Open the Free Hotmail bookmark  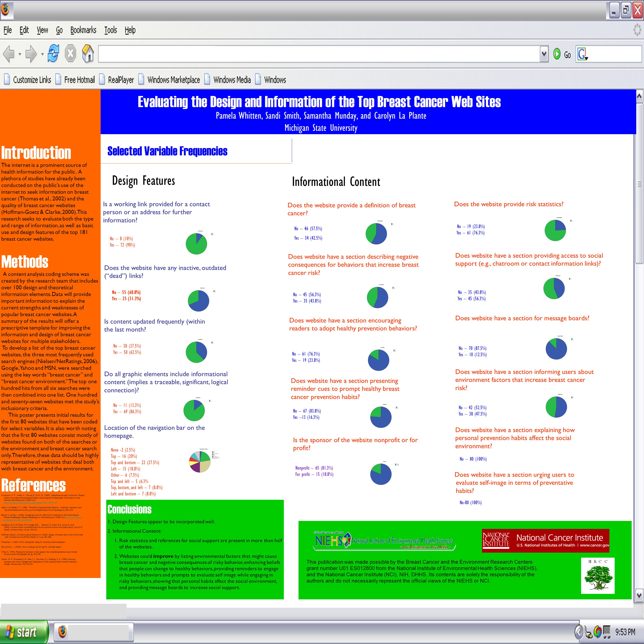[x=75, y=80]
